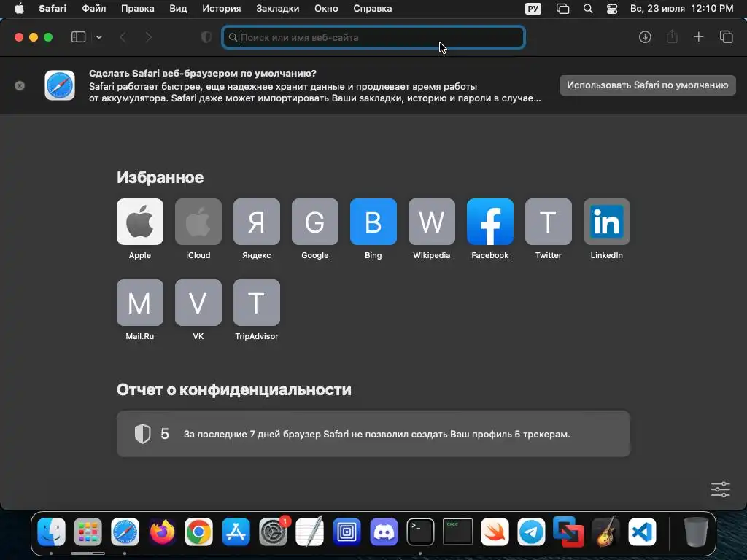The image size is (747, 560).
Task: Open Terminal from the Dock
Action: click(x=421, y=532)
